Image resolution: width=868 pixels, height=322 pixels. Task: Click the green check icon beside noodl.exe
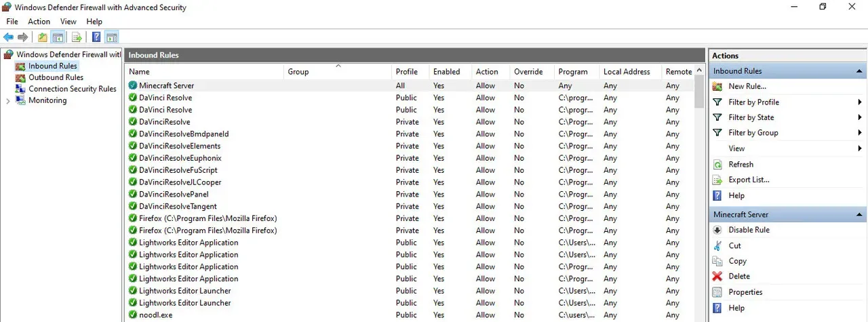133,315
